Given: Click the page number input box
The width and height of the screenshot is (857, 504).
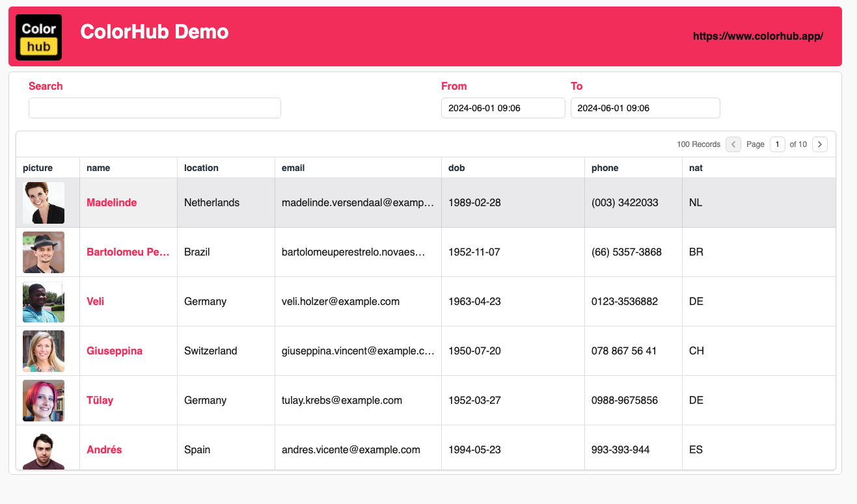Looking at the screenshot, I should tap(777, 144).
